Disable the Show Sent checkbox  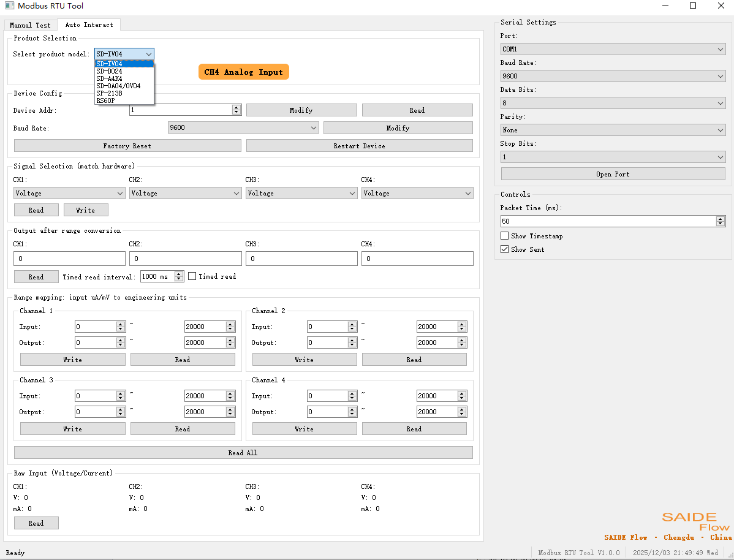505,249
